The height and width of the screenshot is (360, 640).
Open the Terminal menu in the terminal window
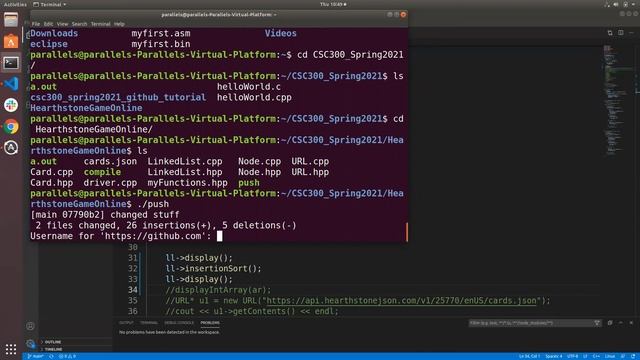click(x=100, y=24)
